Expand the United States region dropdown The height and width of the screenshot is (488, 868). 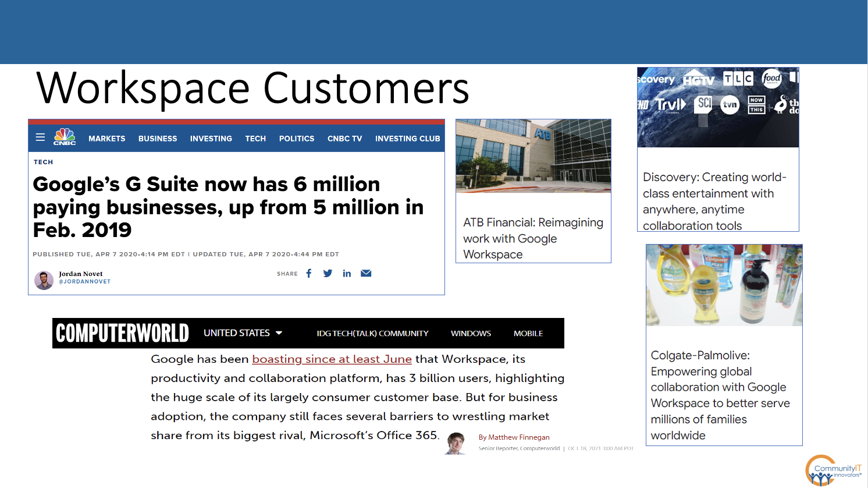point(240,333)
